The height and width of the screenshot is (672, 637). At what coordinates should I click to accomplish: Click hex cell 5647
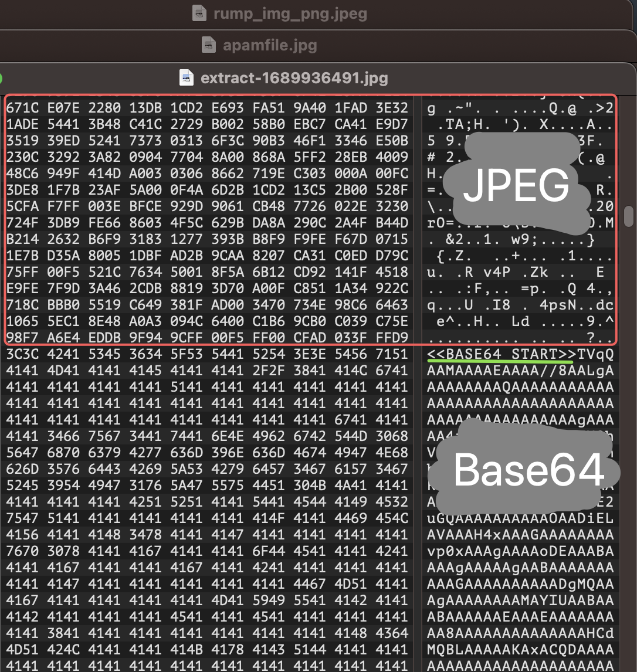pyautogui.click(x=22, y=453)
